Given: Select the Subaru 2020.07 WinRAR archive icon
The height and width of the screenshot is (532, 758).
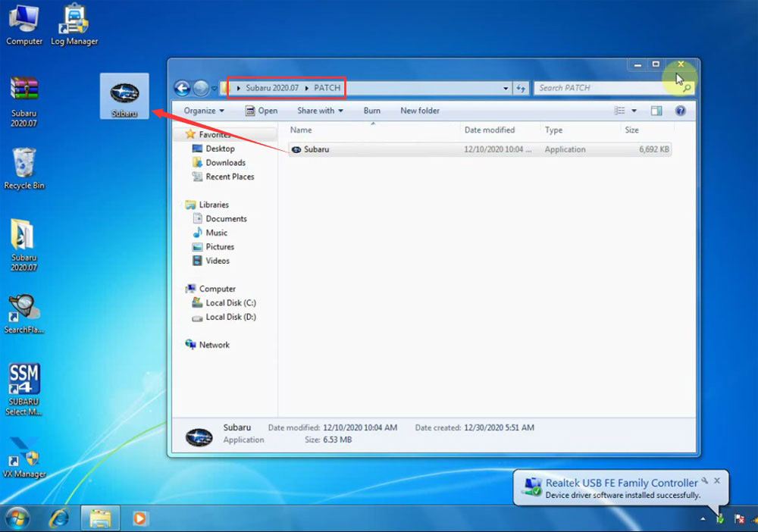Looking at the screenshot, I should point(23,102).
